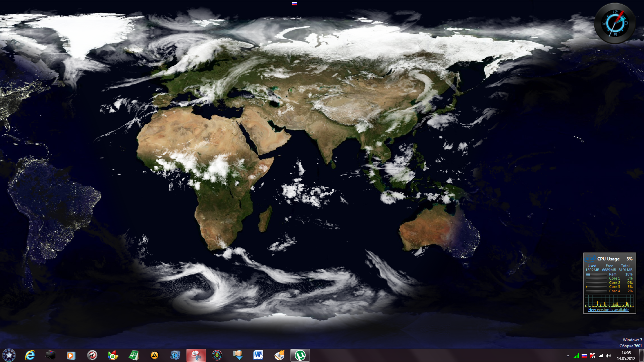Launch the colorful Chrome-style browser icon
Image resolution: width=644 pixels, height=362 pixels.
tap(113, 355)
